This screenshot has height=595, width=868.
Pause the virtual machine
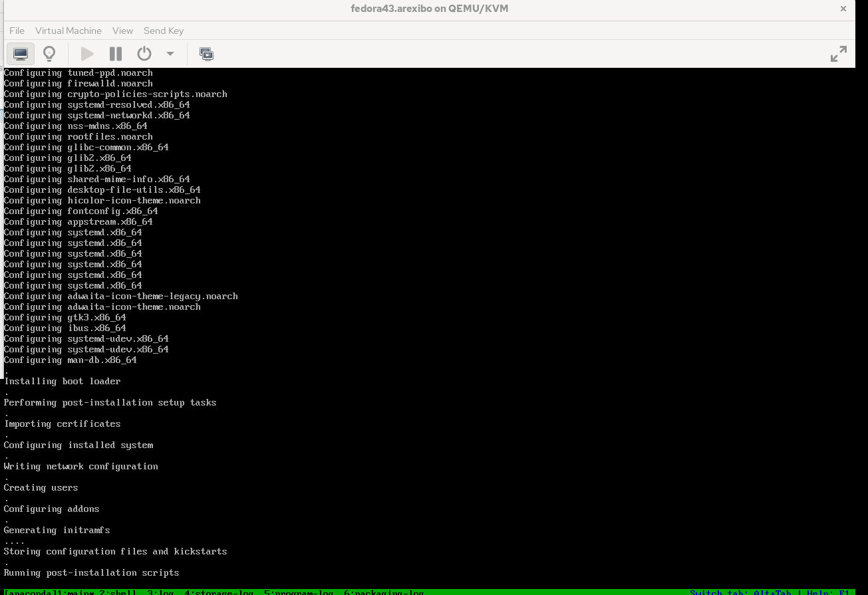115,54
